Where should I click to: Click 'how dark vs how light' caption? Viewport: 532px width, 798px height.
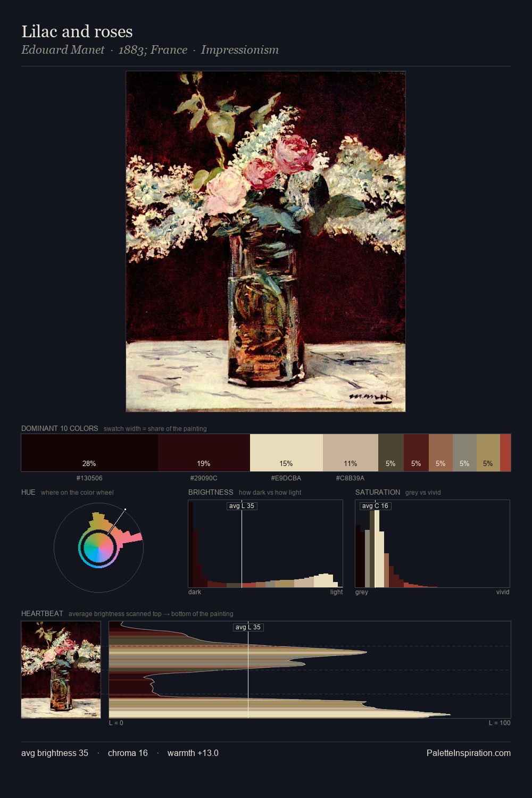pyautogui.click(x=270, y=493)
